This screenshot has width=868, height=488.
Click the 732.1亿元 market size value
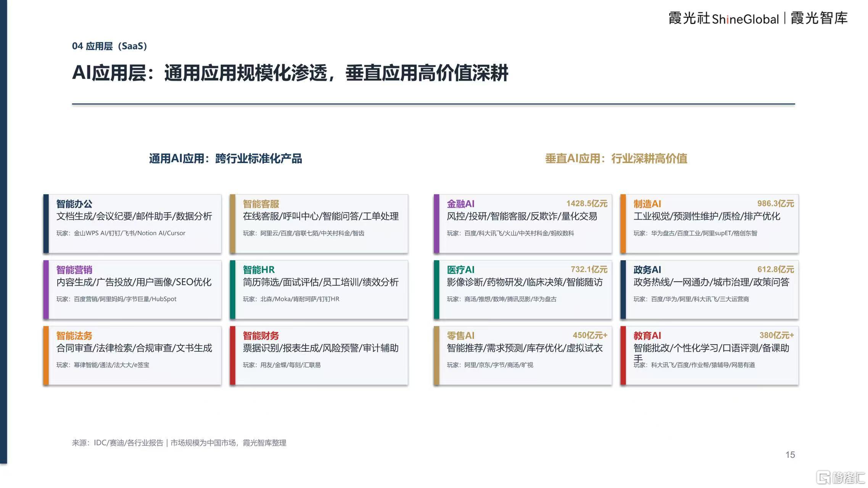(x=589, y=269)
